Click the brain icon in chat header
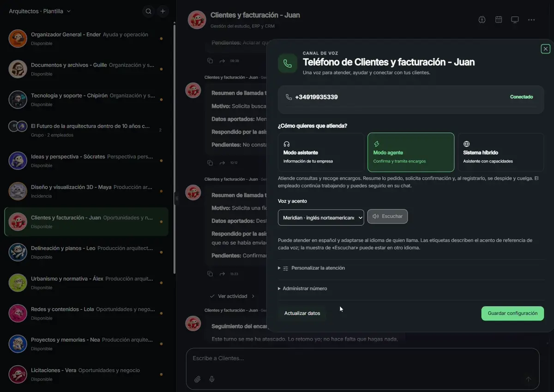 tap(482, 19)
